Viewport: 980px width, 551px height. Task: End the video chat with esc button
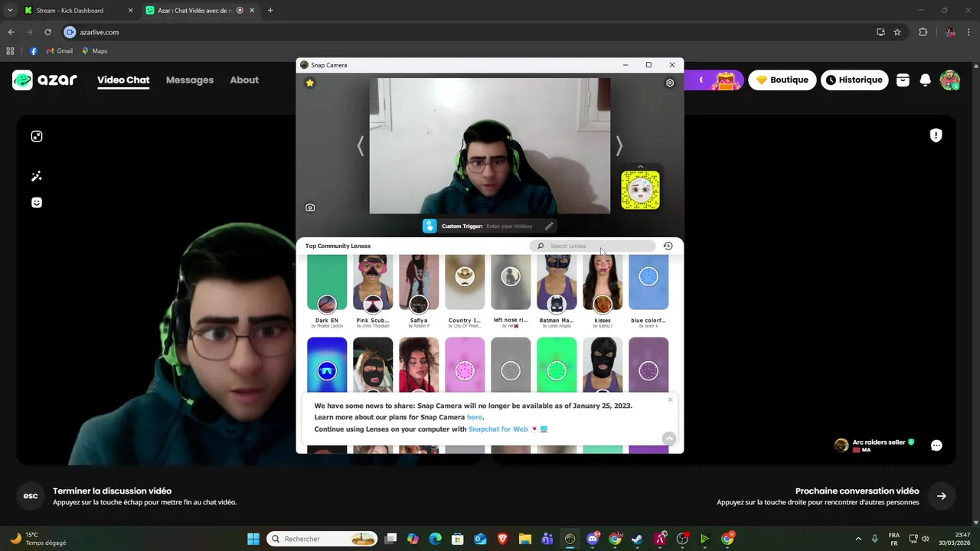(x=31, y=496)
